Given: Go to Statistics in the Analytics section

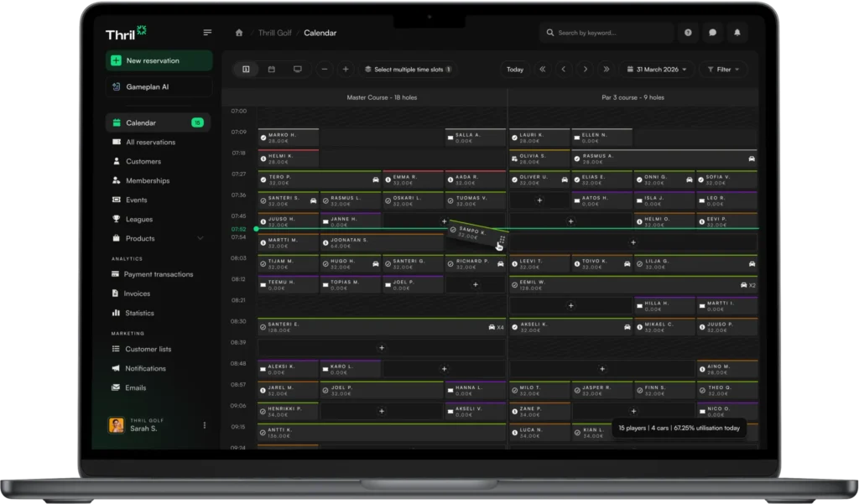Looking at the screenshot, I should pos(139,314).
